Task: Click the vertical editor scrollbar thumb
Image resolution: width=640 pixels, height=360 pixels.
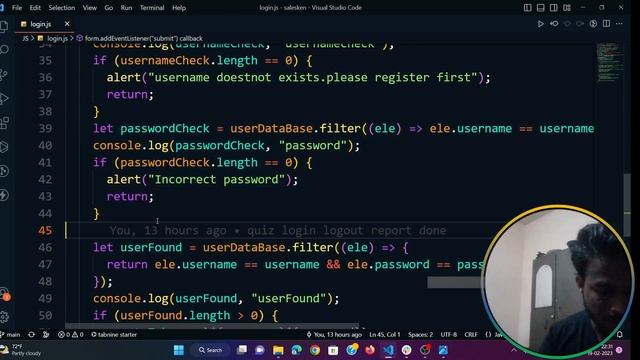Action: pyautogui.click(x=627, y=204)
